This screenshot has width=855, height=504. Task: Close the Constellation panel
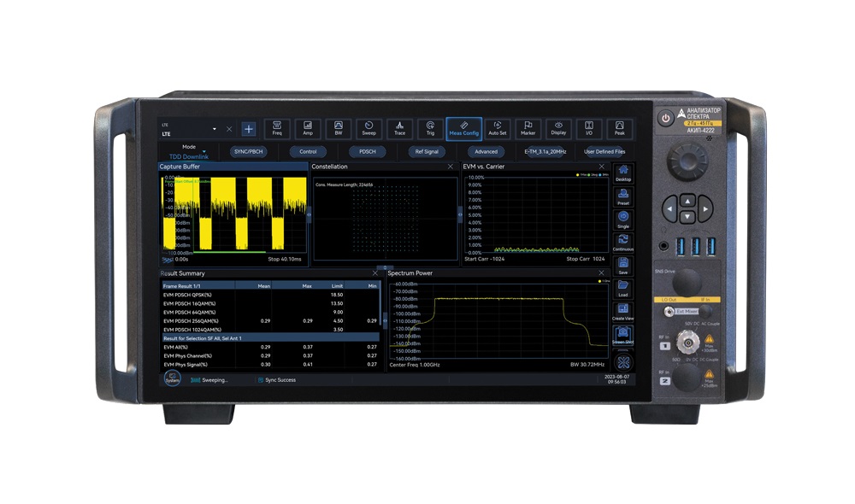click(x=451, y=167)
